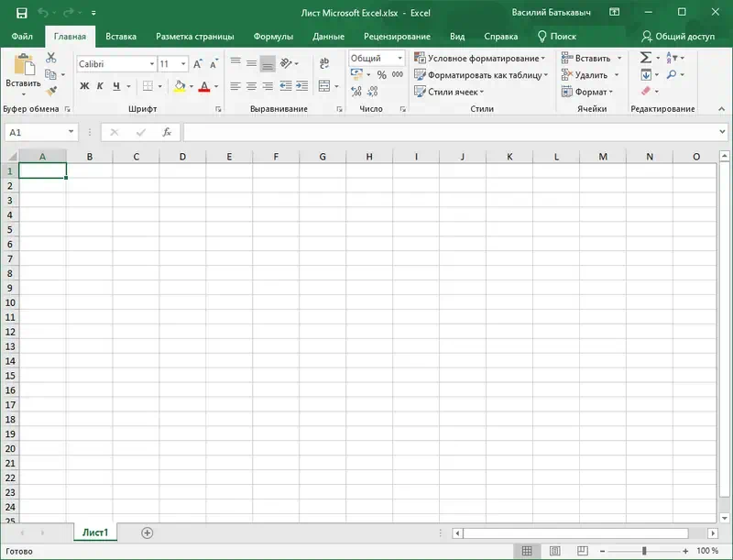Click the Общий доступ share button
Viewport: 733px width, 560px height.
click(678, 37)
